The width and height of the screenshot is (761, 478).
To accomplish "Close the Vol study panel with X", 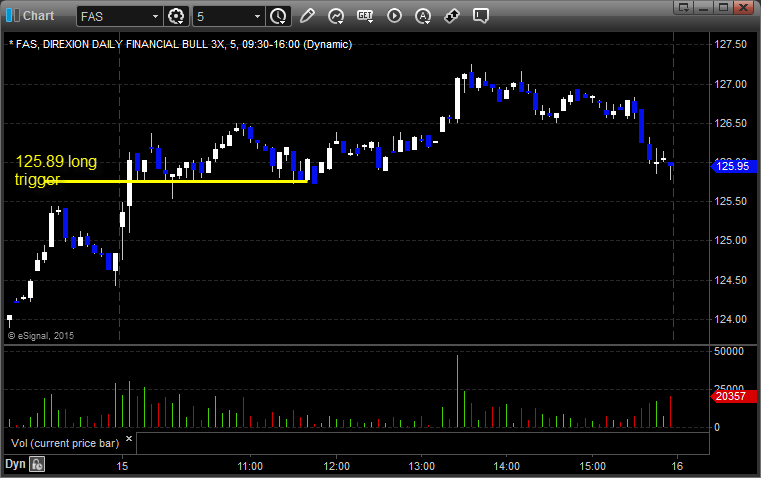I will click(x=129, y=438).
